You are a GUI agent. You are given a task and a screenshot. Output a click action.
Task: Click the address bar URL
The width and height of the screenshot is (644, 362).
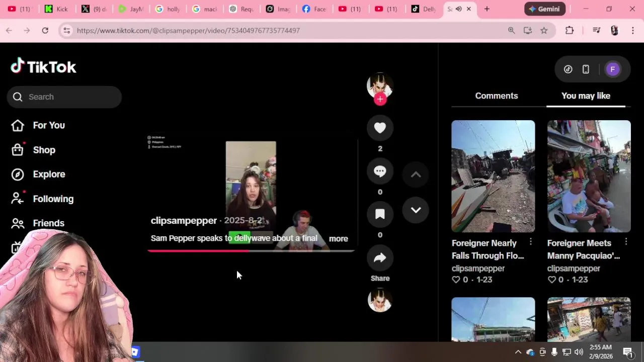[188, 31]
